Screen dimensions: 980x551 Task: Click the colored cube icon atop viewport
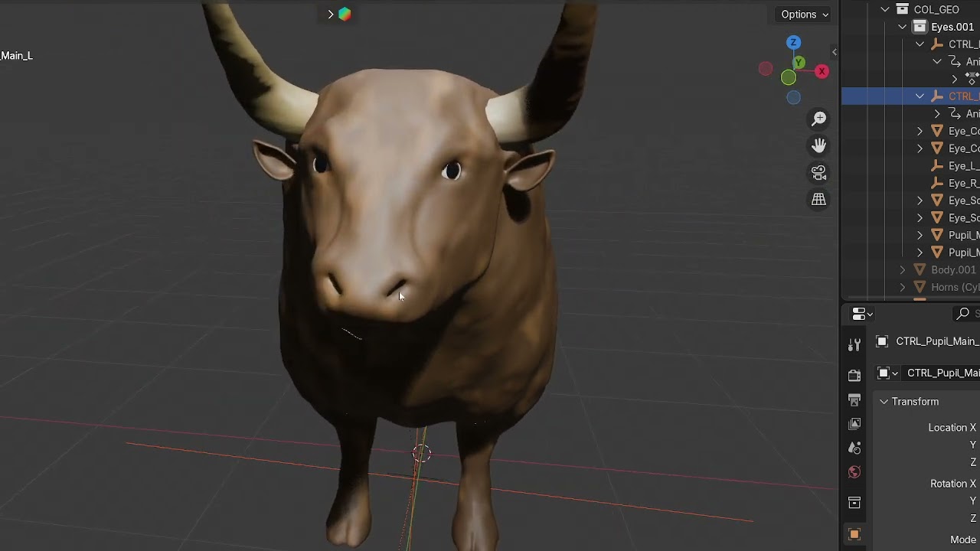tap(345, 14)
